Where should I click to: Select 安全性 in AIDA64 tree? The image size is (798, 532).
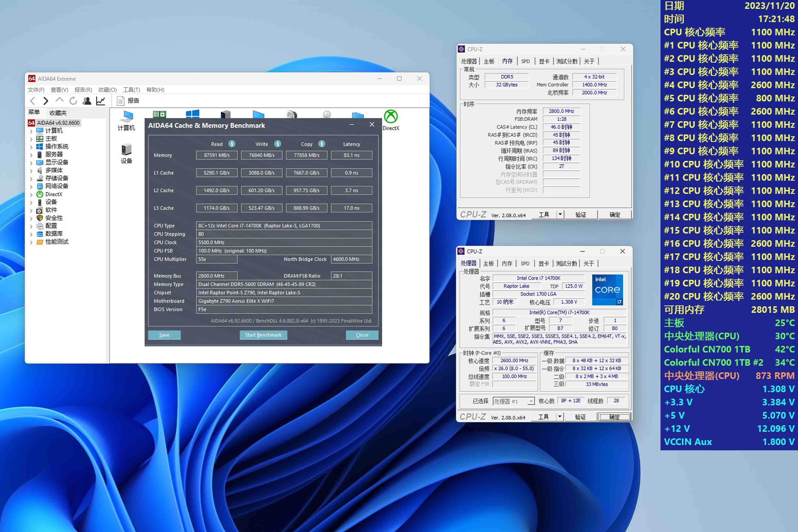coord(54,218)
